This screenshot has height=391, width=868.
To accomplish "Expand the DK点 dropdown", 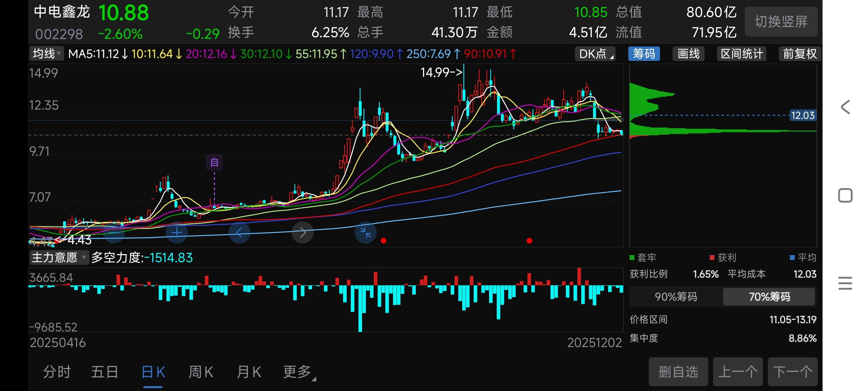I will (x=595, y=54).
